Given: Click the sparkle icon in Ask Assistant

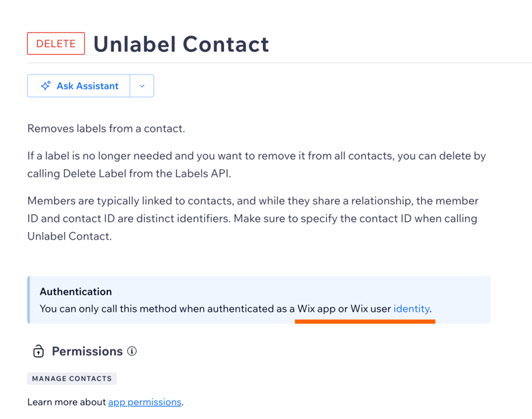Looking at the screenshot, I should coord(46,86).
